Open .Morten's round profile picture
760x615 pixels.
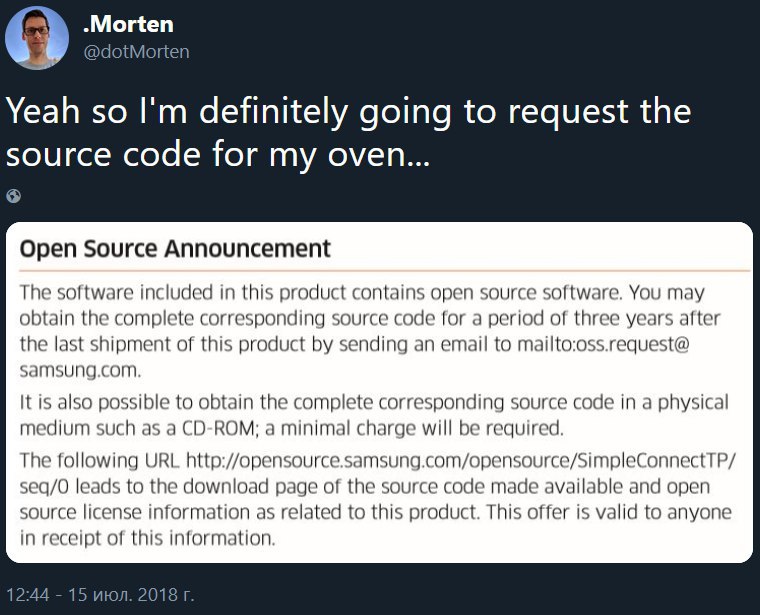(x=37, y=38)
